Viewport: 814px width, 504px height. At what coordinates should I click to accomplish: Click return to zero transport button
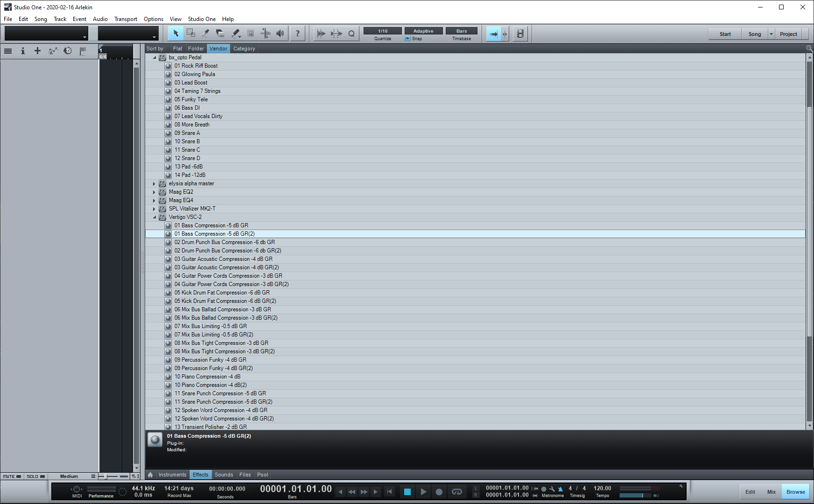[389, 492]
